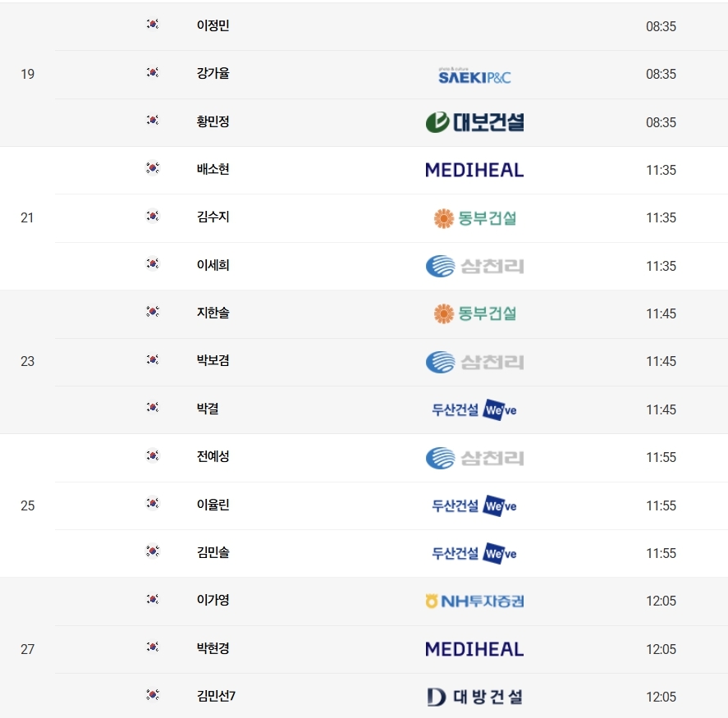Click the 동부건설 logo next to 김수지
This screenshot has height=718, width=728.
pyautogui.click(x=474, y=218)
